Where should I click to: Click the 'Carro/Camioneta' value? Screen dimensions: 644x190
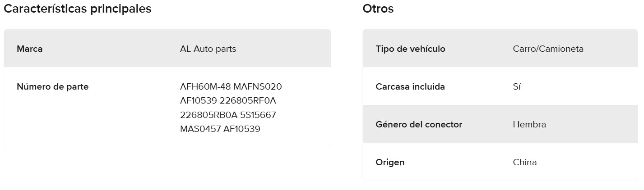tap(548, 49)
